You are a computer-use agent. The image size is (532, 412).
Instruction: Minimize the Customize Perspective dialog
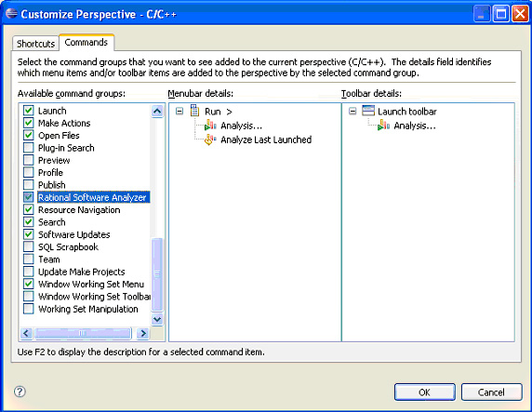pyautogui.click(x=481, y=14)
